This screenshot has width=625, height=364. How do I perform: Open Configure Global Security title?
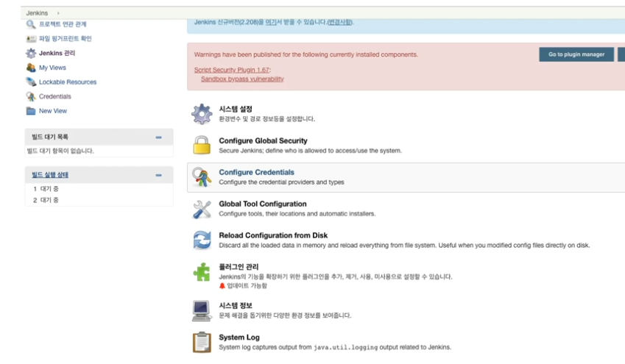[x=263, y=140]
